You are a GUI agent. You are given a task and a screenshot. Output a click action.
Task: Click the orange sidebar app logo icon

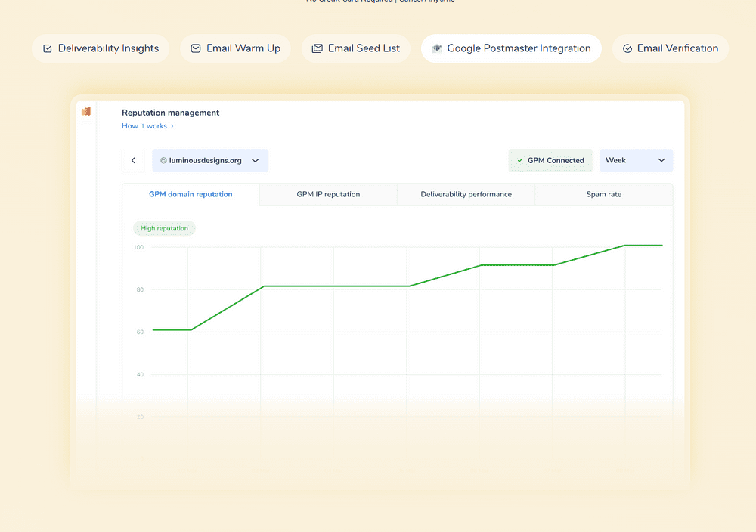86,111
